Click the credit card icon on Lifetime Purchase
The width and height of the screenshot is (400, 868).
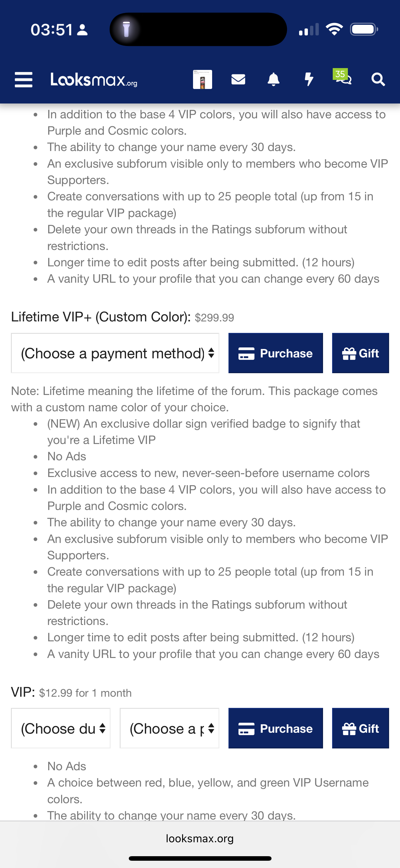(247, 353)
